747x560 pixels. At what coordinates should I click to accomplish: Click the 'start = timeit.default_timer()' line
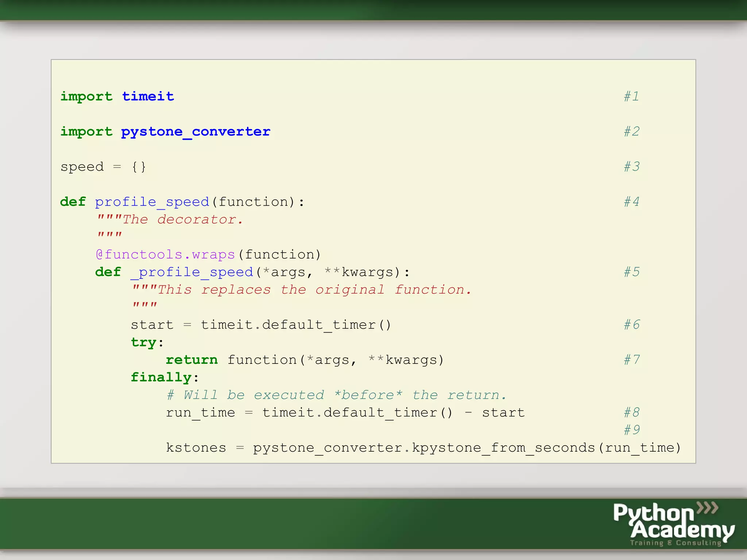click(x=261, y=324)
